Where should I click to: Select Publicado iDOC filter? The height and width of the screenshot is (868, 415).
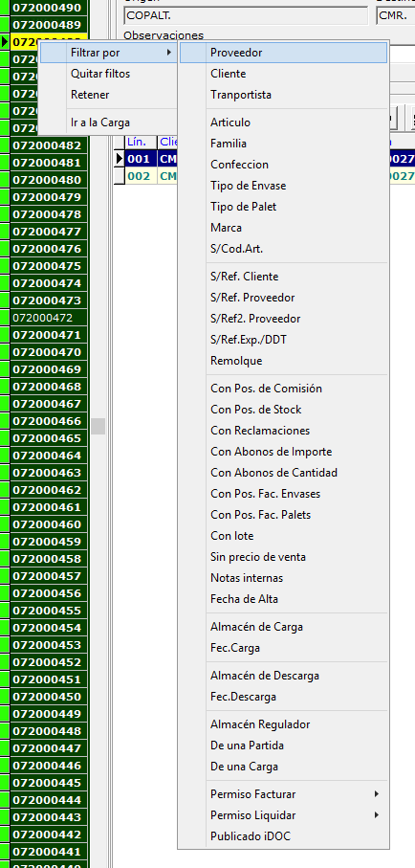pos(283,836)
